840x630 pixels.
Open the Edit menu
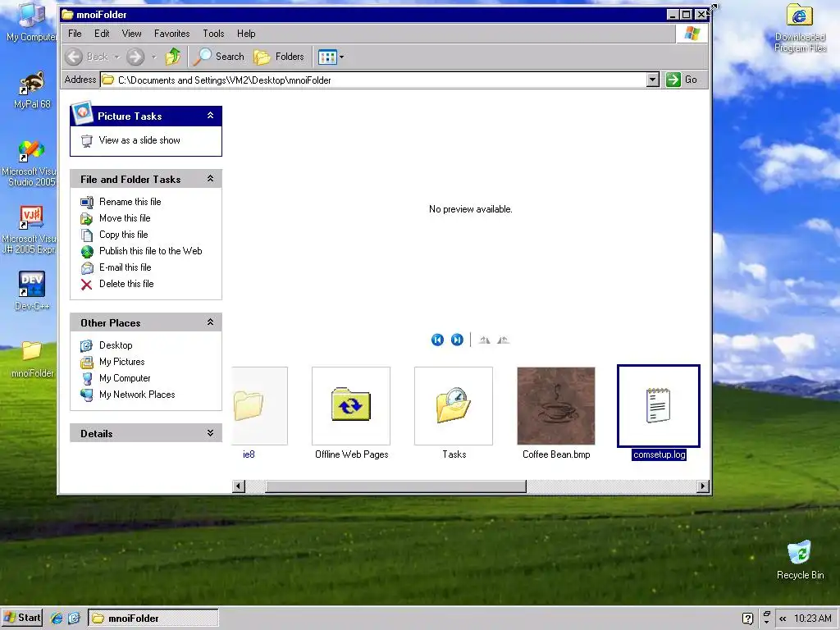click(102, 33)
